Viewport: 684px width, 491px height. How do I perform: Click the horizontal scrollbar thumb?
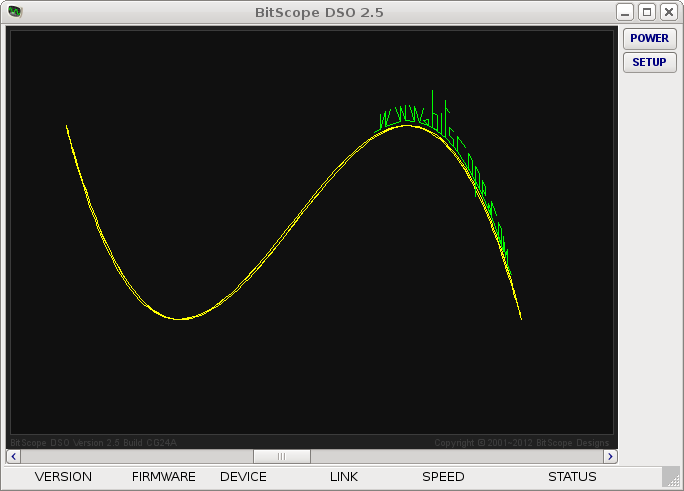click(x=282, y=457)
